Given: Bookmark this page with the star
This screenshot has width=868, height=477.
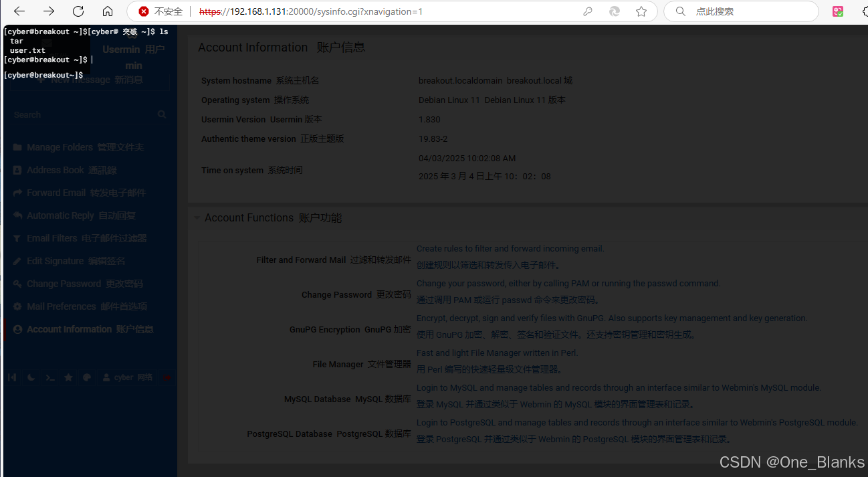Looking at the screenshot, I should tap(641, 11).
